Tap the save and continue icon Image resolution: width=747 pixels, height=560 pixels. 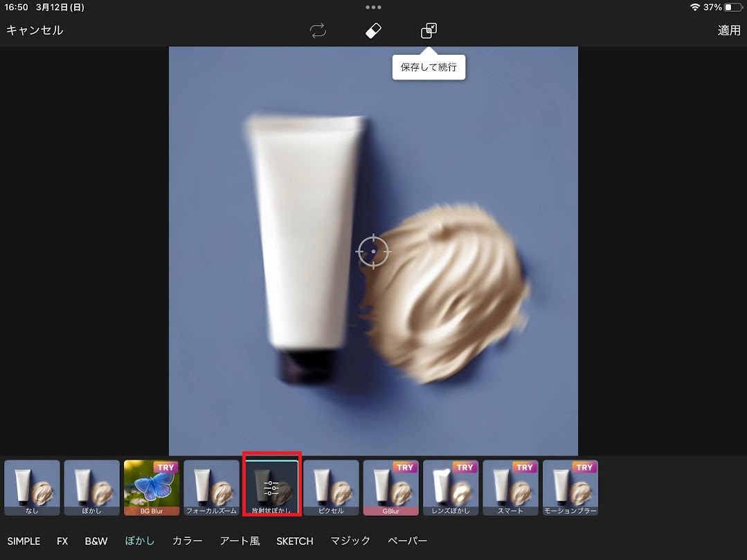point(429,30)
